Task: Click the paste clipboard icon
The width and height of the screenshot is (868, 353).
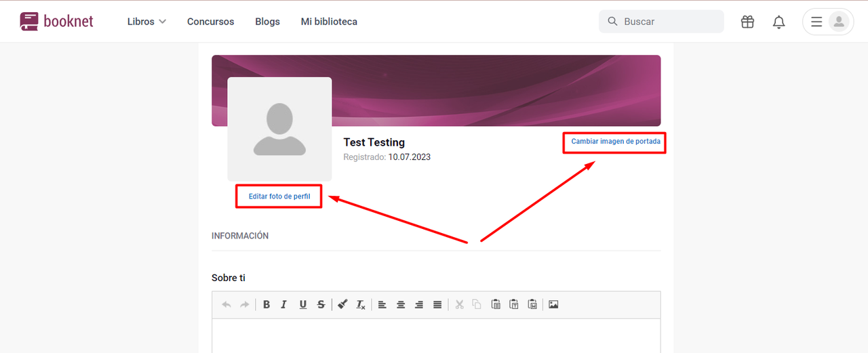Action: [x=496, y=305]
